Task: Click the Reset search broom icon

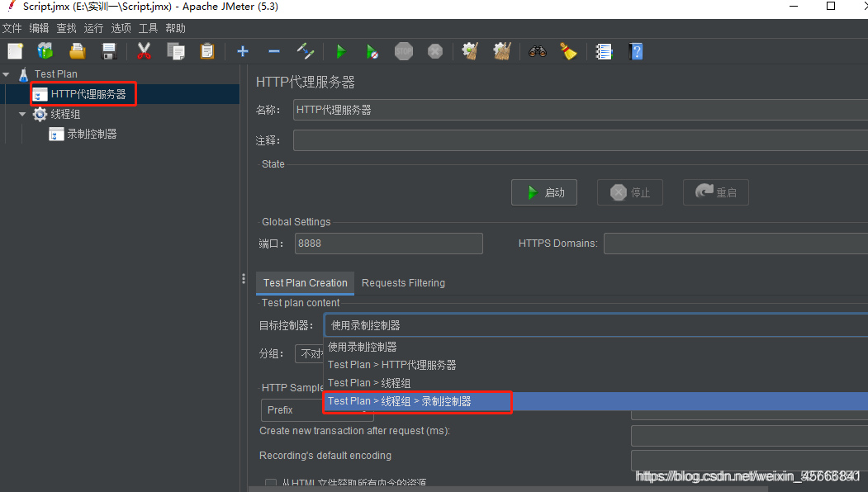Action: tap(568, 51)
